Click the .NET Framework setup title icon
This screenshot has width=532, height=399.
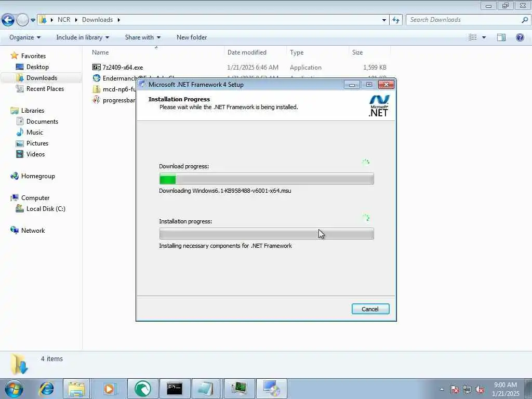pos(142,84)
